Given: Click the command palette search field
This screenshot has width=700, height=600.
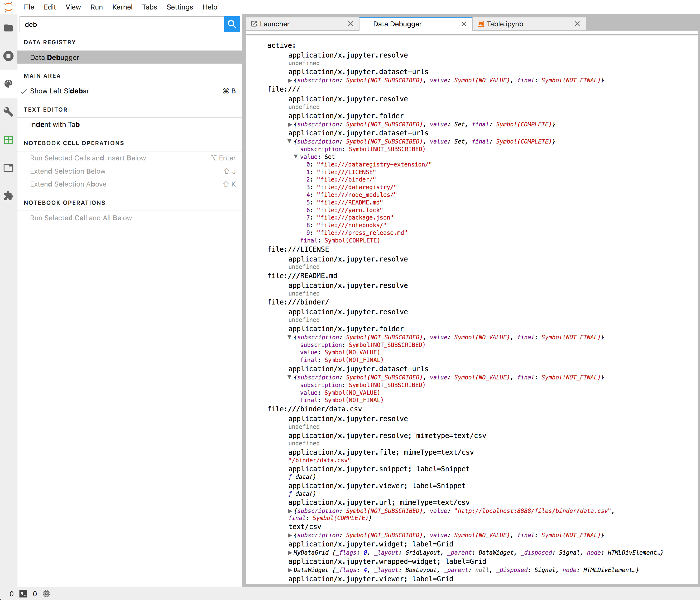Looking at the screenshot, I should 122,24.
